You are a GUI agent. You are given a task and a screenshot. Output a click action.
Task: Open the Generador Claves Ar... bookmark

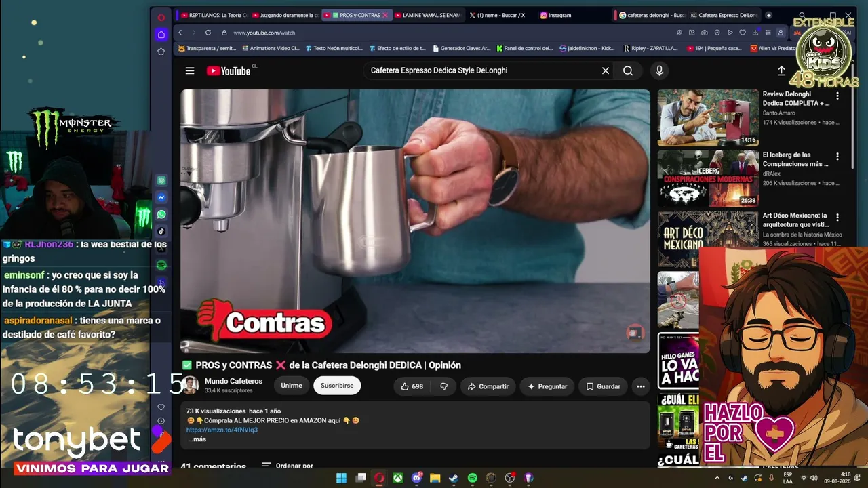[x=461, y=48]
